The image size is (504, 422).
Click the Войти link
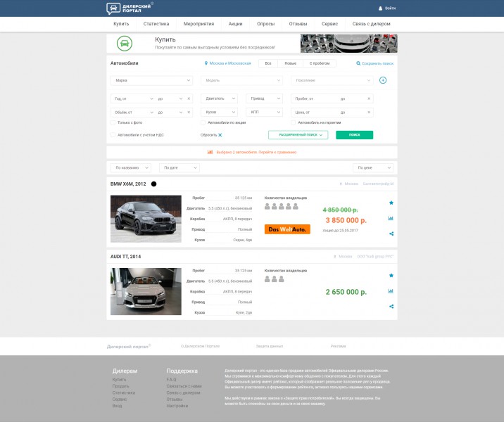click(x=390, y=8)
